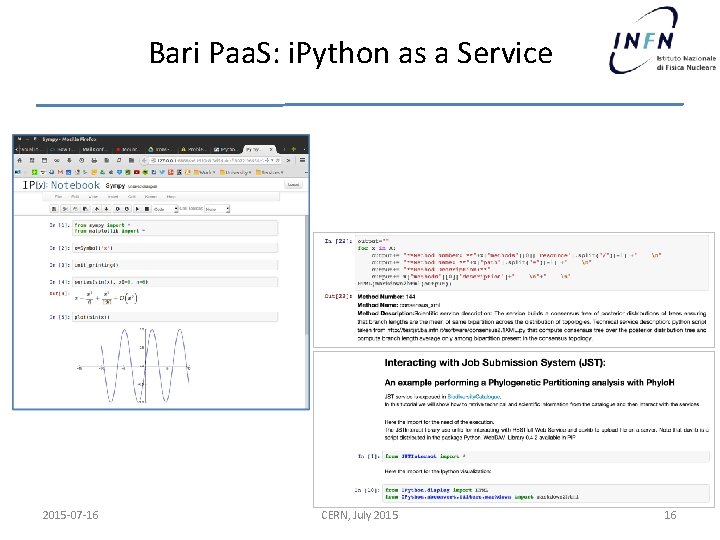Image resolution: width=720 pixels, height=540 pixels.
Task: Click cell In [3] init_printing
Action: pyautogui.click(x=175, y=265)
